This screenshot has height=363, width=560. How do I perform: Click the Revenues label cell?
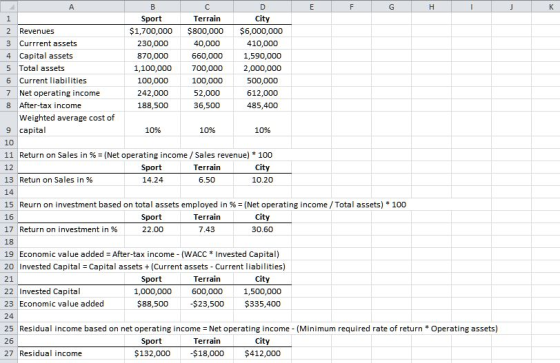[37, 31]
